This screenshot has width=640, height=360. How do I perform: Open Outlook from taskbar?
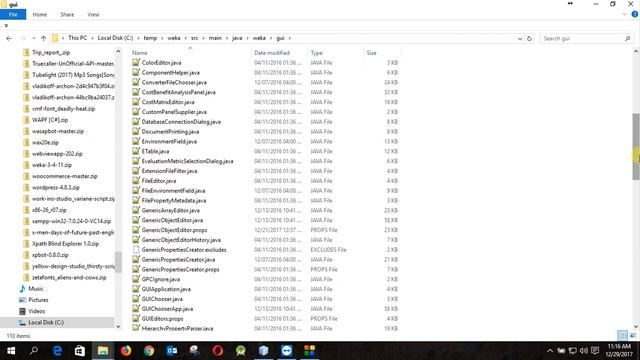[x=172, y=351]
